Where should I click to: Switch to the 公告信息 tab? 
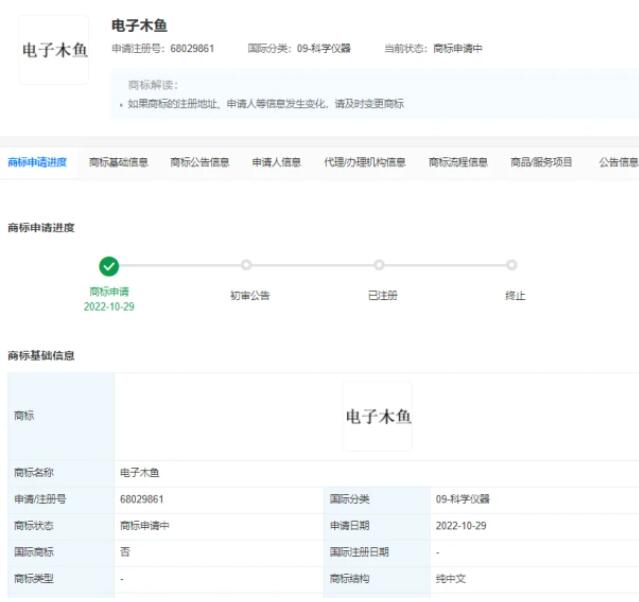[617, 162]
